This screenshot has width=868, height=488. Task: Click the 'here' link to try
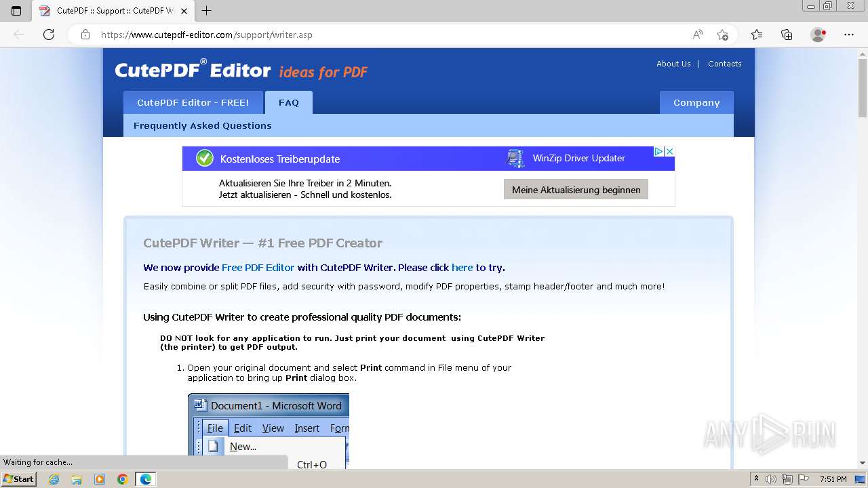(462, 268)
